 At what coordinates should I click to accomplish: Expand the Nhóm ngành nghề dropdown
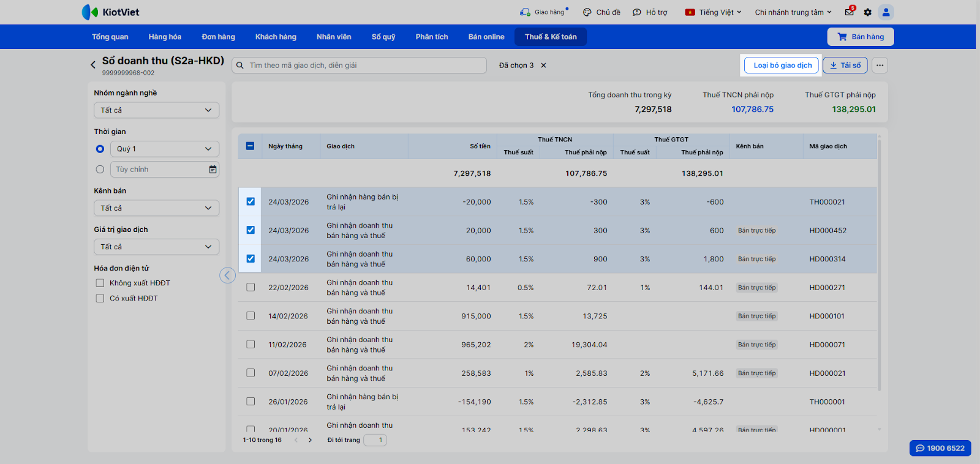point(156,110)
